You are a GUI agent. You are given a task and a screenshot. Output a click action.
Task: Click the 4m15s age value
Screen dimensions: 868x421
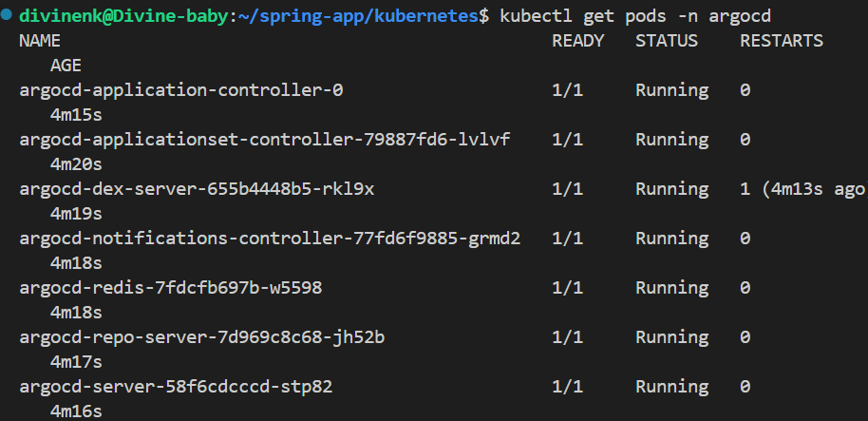coord(76,115)
